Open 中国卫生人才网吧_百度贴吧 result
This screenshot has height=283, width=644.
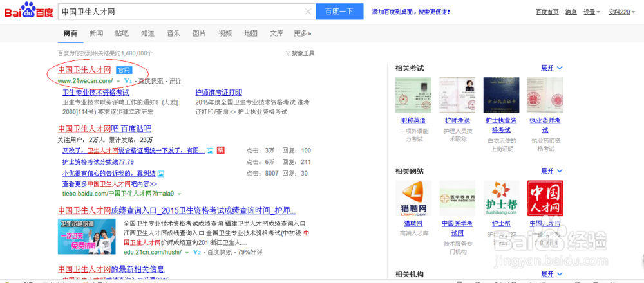[105, 129]
